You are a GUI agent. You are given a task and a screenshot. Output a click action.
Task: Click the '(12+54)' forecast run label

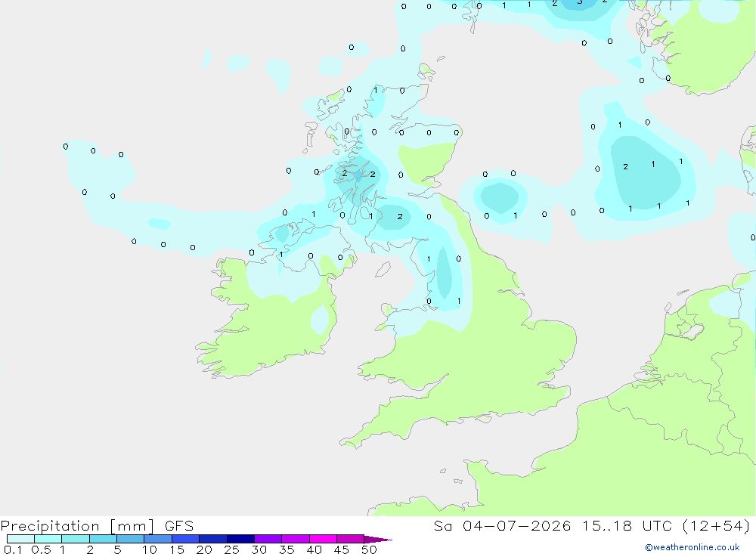(716, 525)
